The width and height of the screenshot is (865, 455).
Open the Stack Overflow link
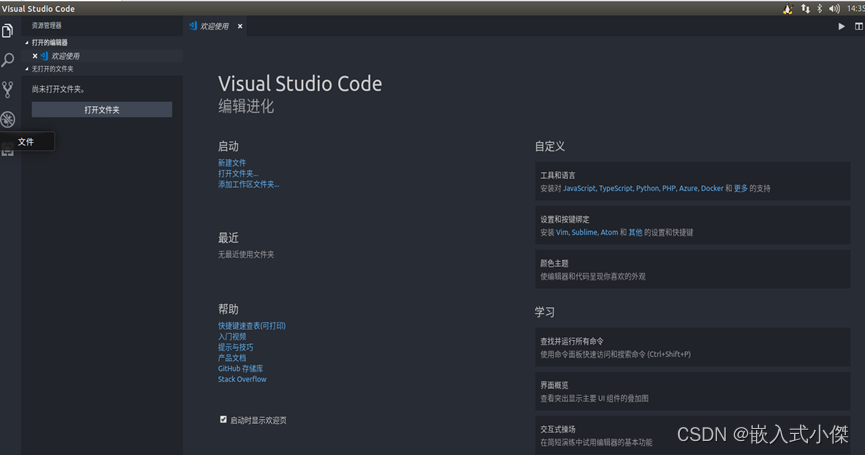[242, 379]
